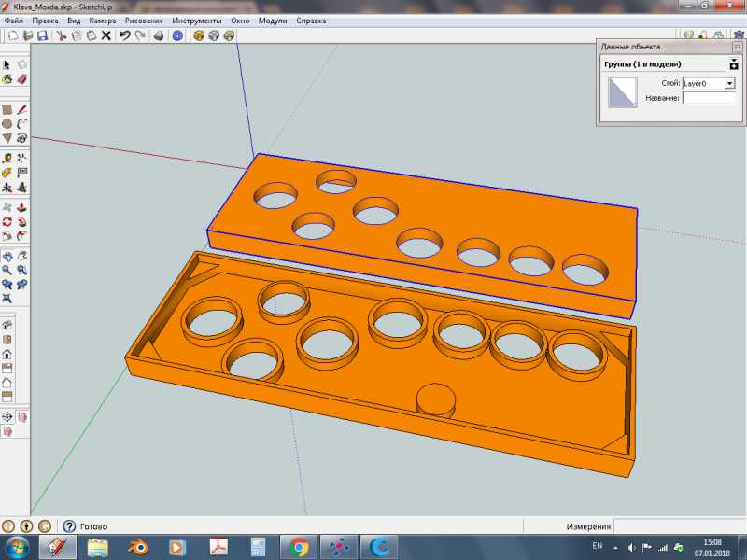Go to Previous camera view
This screenshot has width=747, height=560.
[x=7, y=285]
